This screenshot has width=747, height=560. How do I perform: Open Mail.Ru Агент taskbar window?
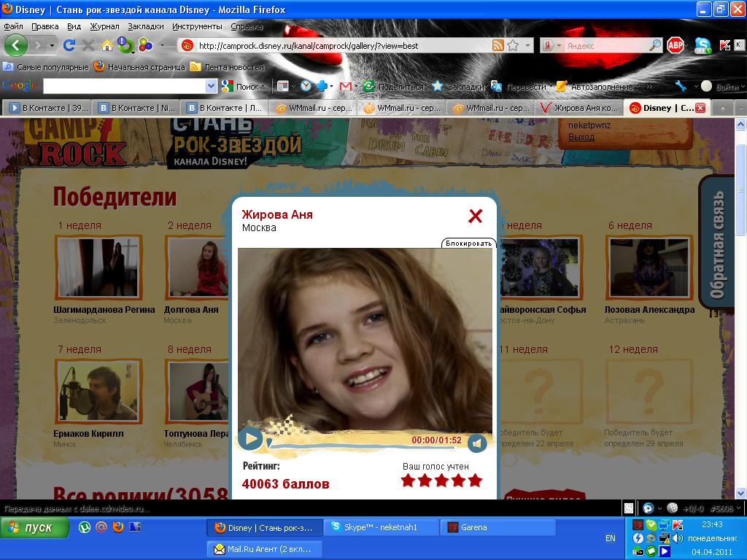coord(265,549)
